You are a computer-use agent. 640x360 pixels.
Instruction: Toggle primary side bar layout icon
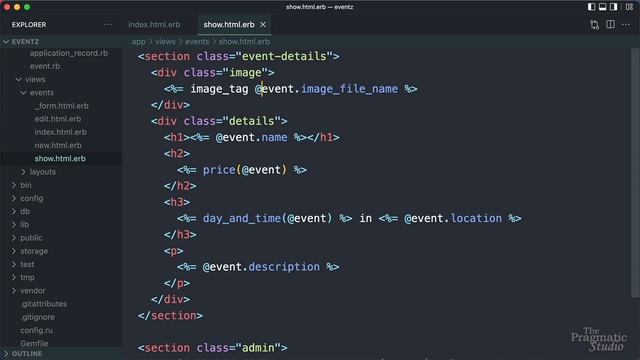(x=591, y=7)
